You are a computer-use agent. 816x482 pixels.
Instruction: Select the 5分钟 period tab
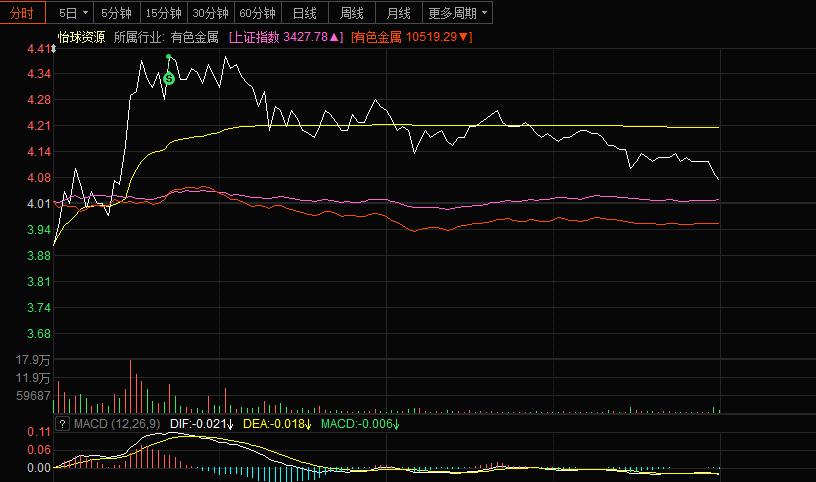pos(117,13)
